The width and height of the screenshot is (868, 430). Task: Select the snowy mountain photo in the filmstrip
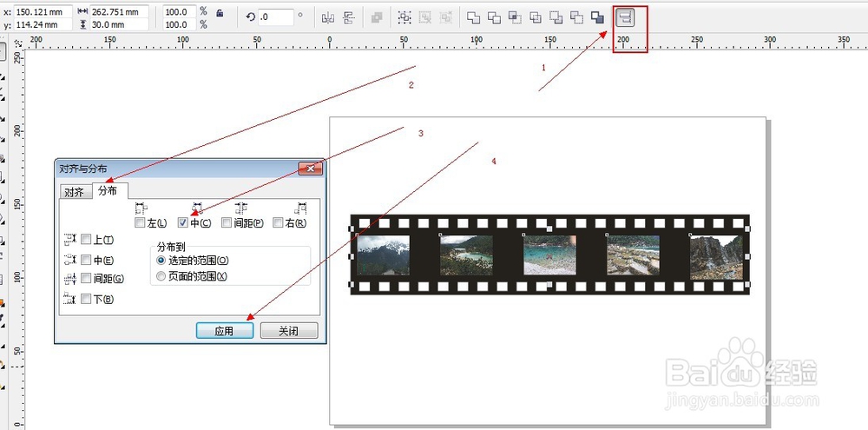383,255
